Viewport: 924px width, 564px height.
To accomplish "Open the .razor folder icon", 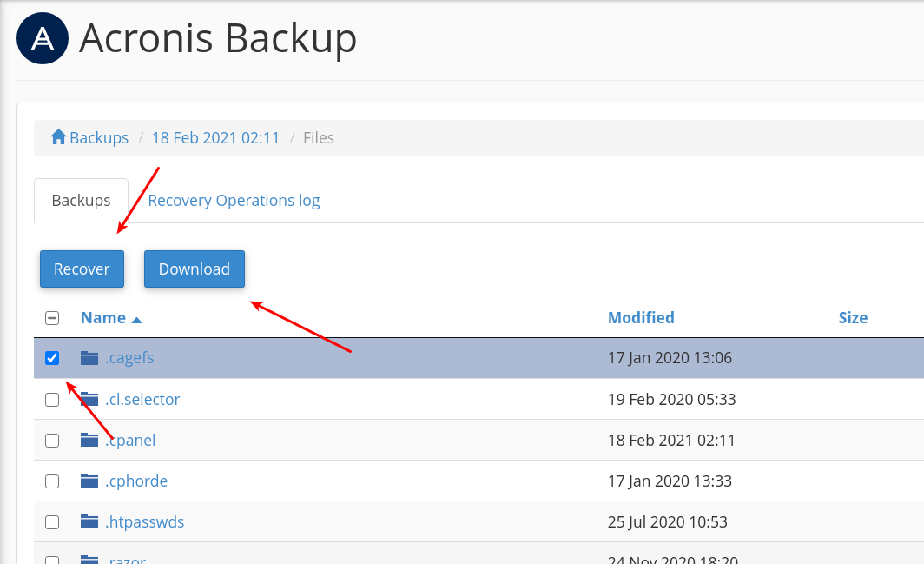I will click(88, 559).
